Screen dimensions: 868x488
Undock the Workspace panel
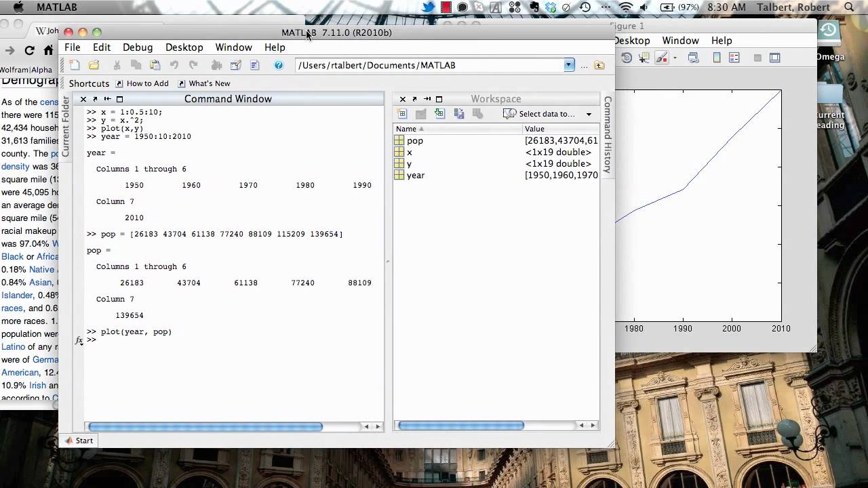coord(414,99)
